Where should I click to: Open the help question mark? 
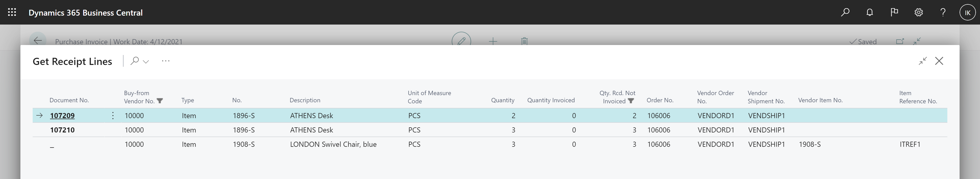(x=943, y=12)
